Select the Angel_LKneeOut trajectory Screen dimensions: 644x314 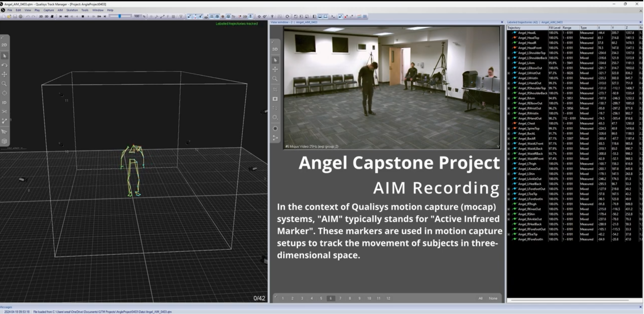529,169
